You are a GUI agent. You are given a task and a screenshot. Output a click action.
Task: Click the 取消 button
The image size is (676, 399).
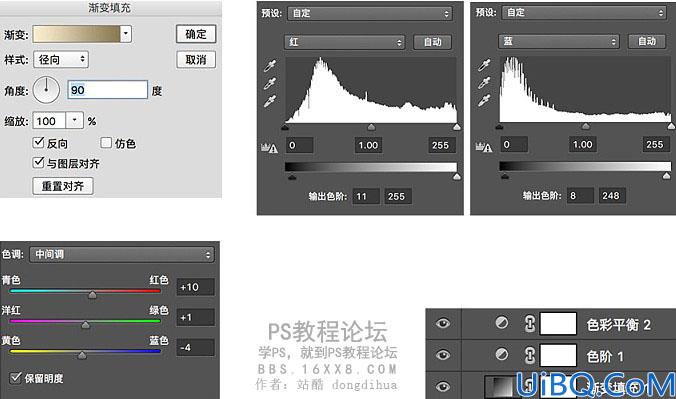point(196,60)
